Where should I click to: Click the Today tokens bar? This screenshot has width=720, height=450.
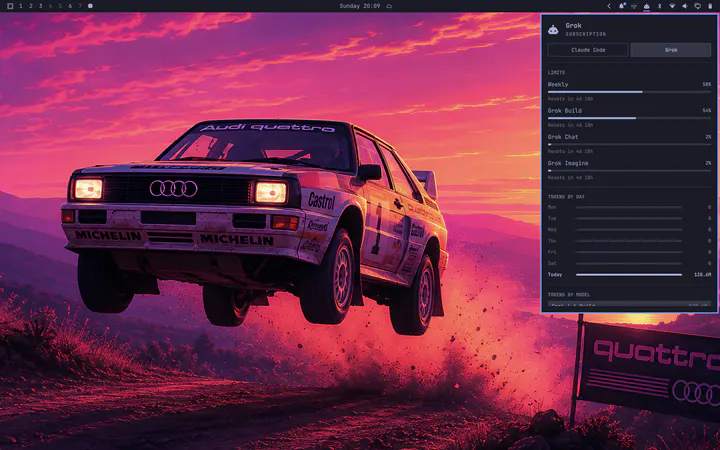point(629,275)
